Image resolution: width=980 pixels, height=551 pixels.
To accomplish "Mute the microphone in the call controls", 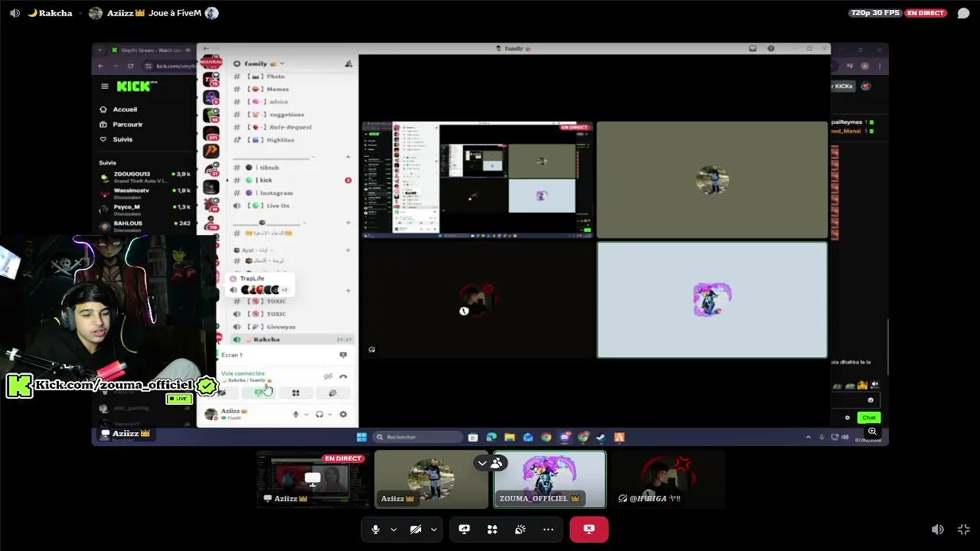I will (375, 529).
